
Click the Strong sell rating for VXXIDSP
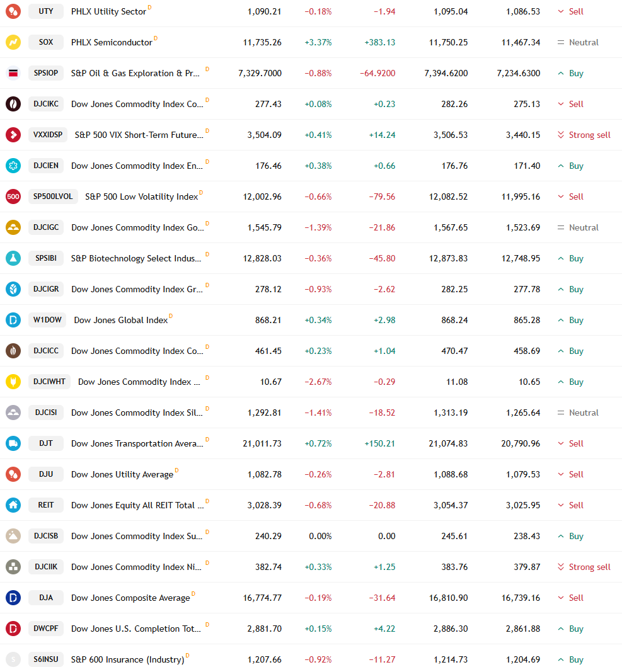pyautogui.click(x=584, y=135)
